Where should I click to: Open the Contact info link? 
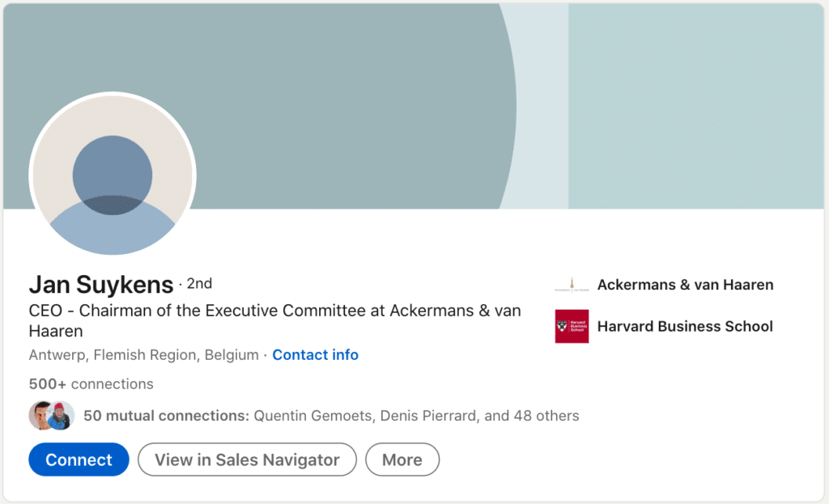315,355
